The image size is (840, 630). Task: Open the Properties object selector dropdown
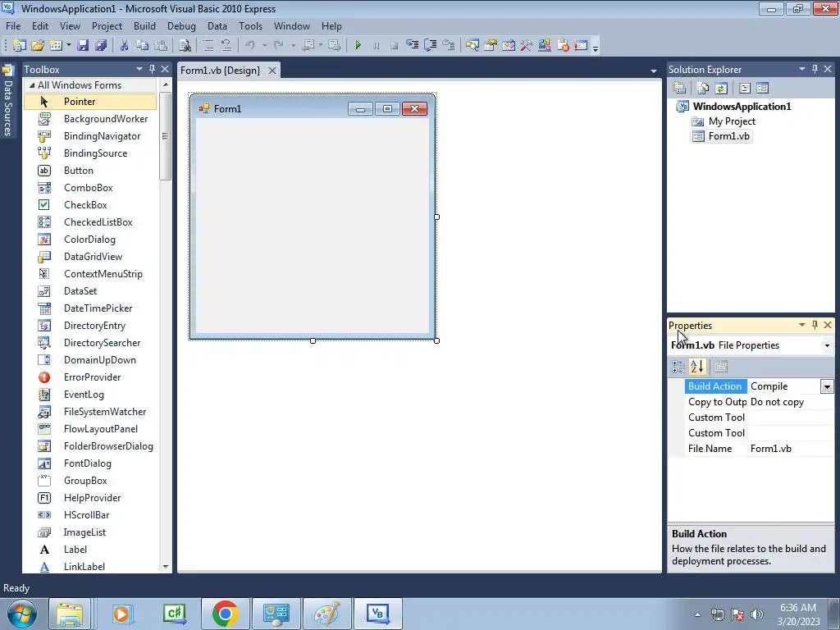click(x=827, y=345)
